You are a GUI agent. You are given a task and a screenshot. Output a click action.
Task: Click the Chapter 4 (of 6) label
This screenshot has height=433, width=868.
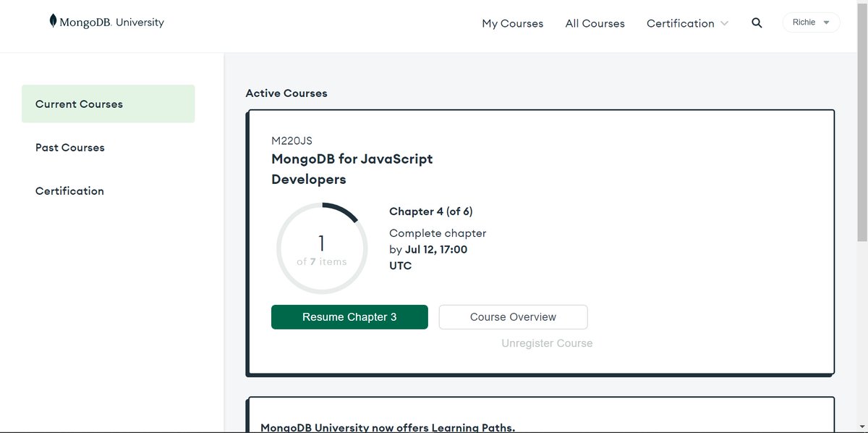coord(430,211)
